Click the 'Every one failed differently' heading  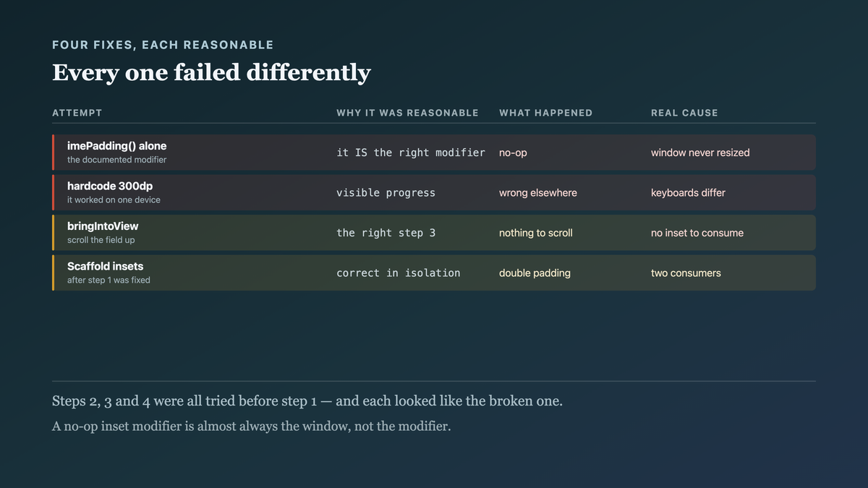[211, 73]
